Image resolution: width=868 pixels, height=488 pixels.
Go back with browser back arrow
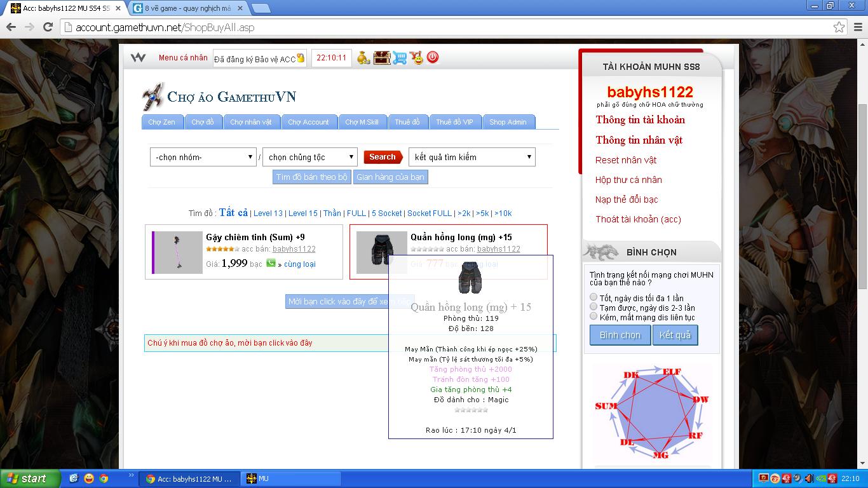(x=11, y=27)
